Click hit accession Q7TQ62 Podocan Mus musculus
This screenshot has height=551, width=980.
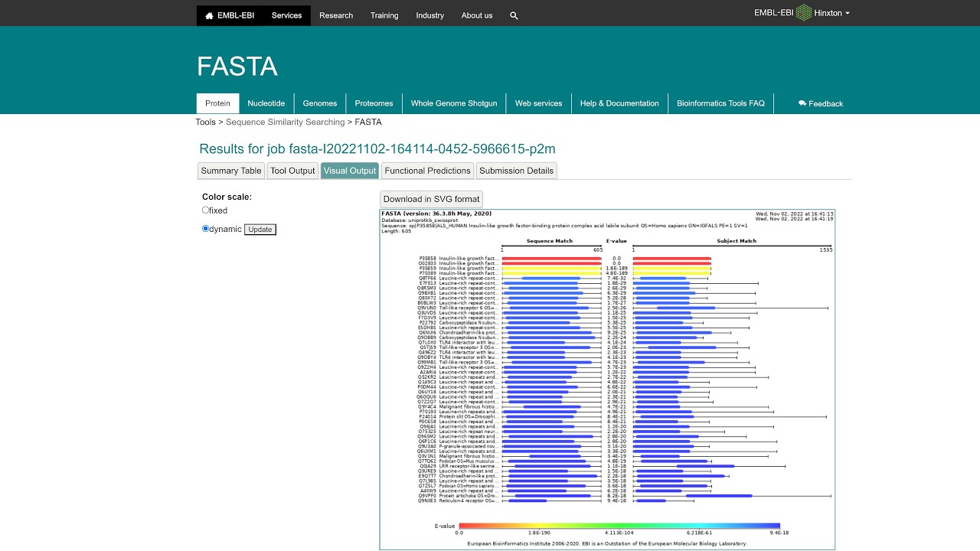click(427, 461)
